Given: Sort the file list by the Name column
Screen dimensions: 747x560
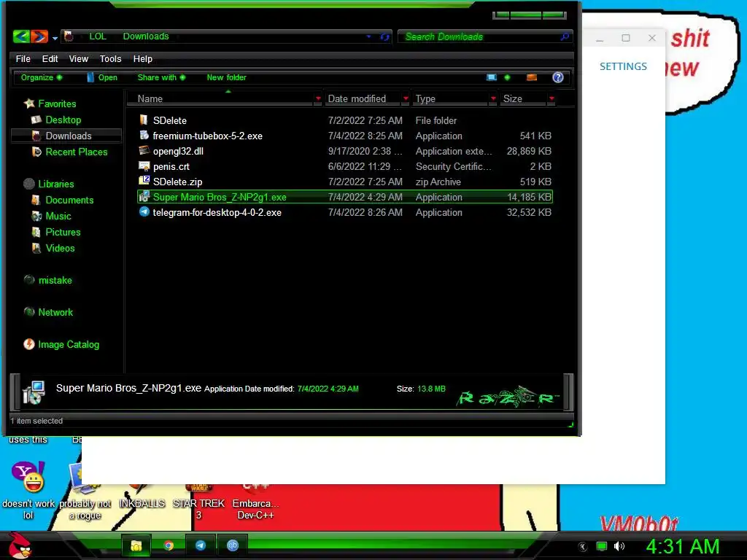Looking at the screenshot, I should click(150, 98).
